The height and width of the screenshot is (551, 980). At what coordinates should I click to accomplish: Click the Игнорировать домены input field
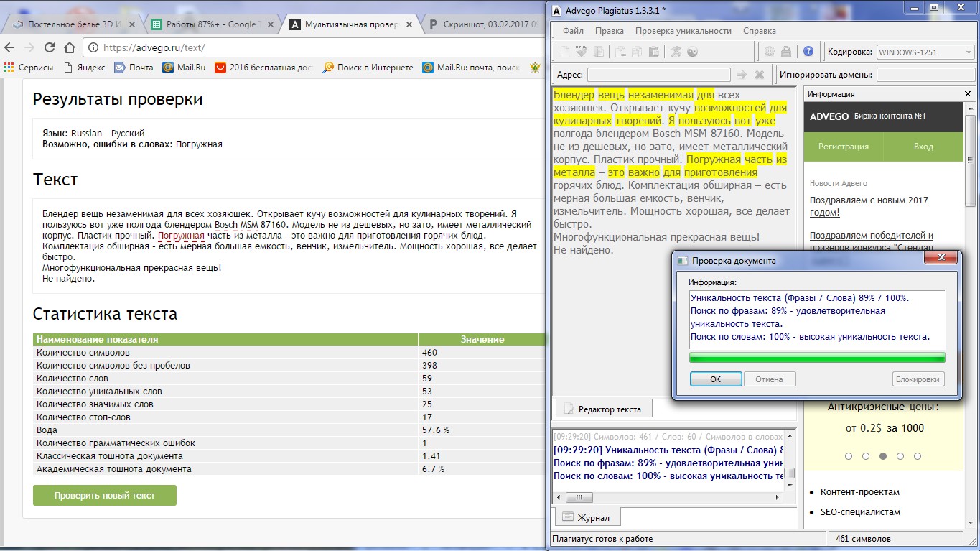(x=926, y=75)
